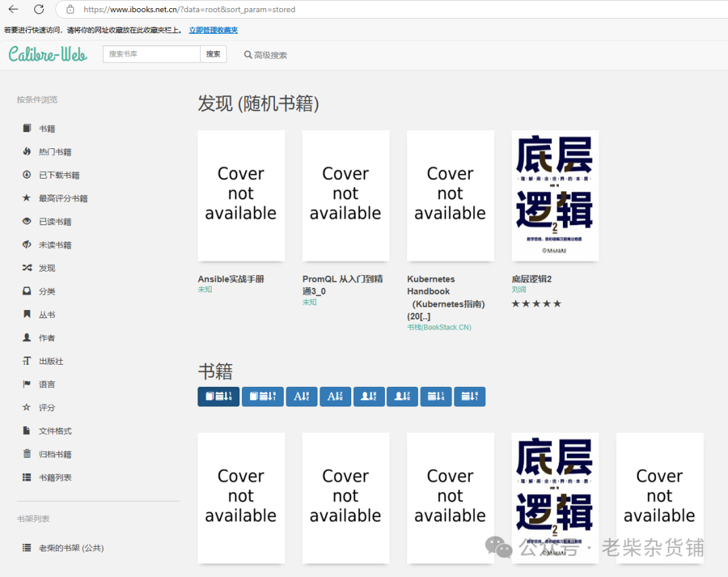
Task: Sort by publication date newest first
Action: [x=436, y=396]
